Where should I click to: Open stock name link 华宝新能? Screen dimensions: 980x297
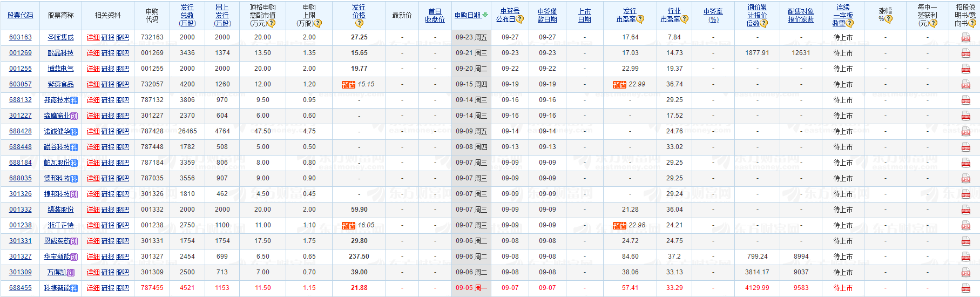pos(57,256)
